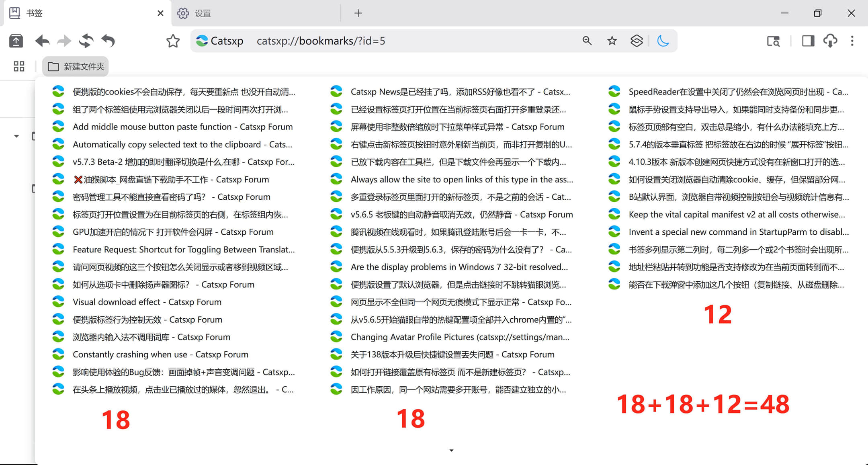Open the side panel icon
868x465 pixels.
pyautogui.click(x=808, y=41)
